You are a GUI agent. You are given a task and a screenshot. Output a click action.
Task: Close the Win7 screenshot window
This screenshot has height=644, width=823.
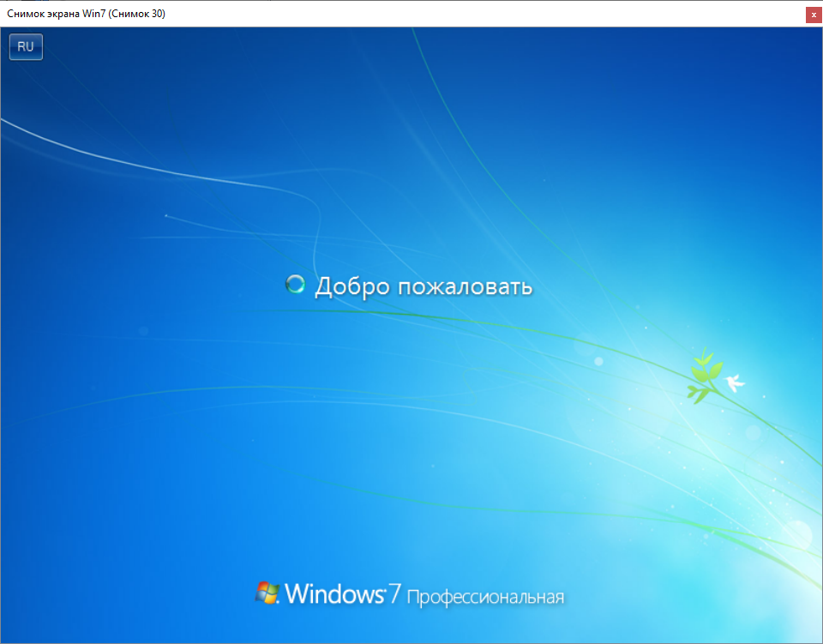click(814, 15)
